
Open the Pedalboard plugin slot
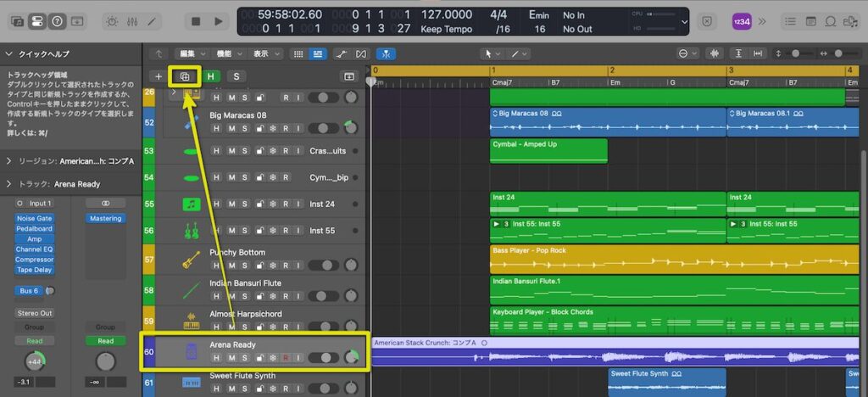coord(34,229)
